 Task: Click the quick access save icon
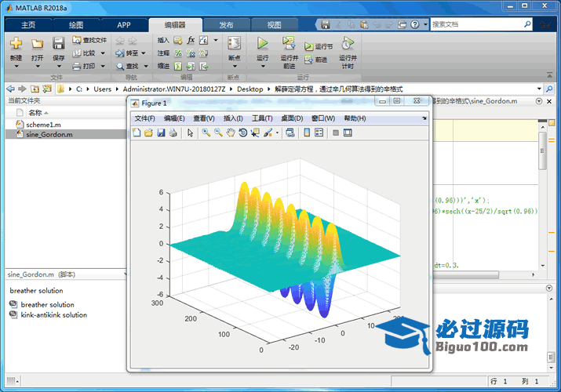[325, 24]
